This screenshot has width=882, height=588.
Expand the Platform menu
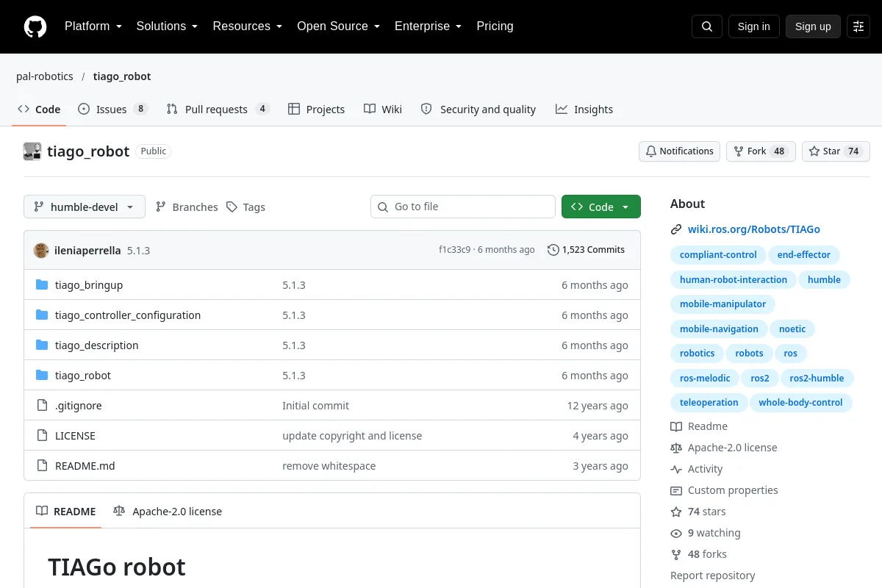tap(93, 26)
